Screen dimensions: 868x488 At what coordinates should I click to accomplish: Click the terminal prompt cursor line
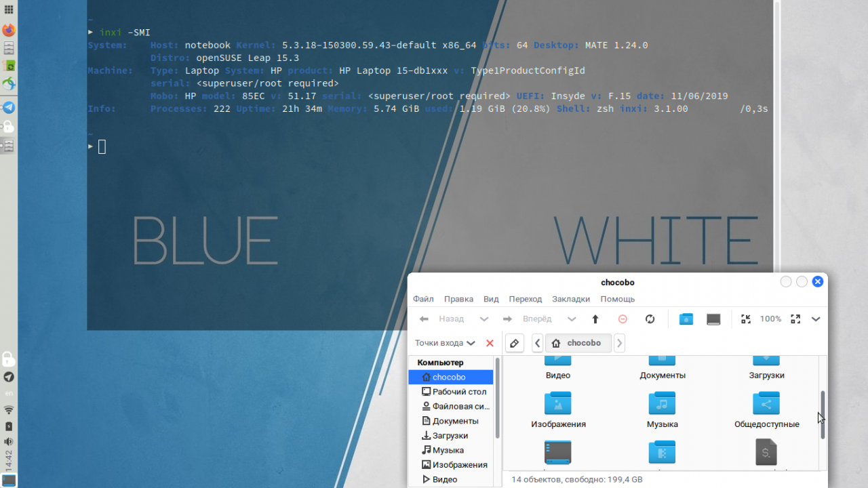coord(102,146)
